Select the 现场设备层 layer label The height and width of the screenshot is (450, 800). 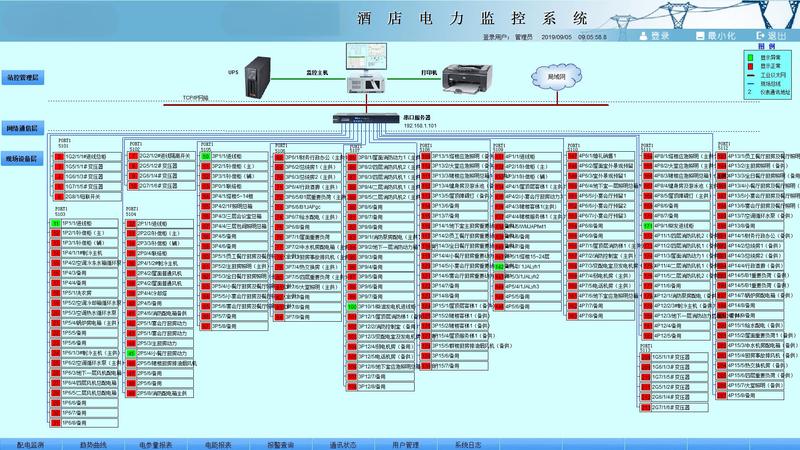click(x=23, y=159)
